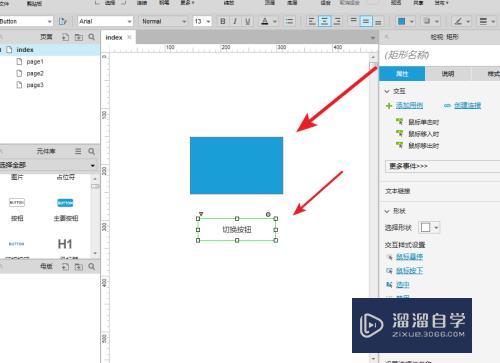Center text horizontally
This screenshot has height=363, width=500.
pos(324,21)
